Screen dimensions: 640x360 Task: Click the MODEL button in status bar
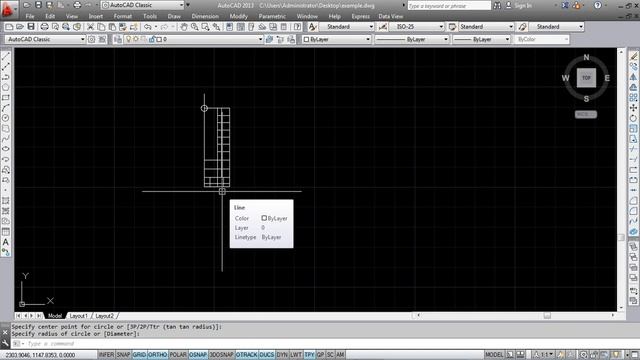[x=494, y=355]
